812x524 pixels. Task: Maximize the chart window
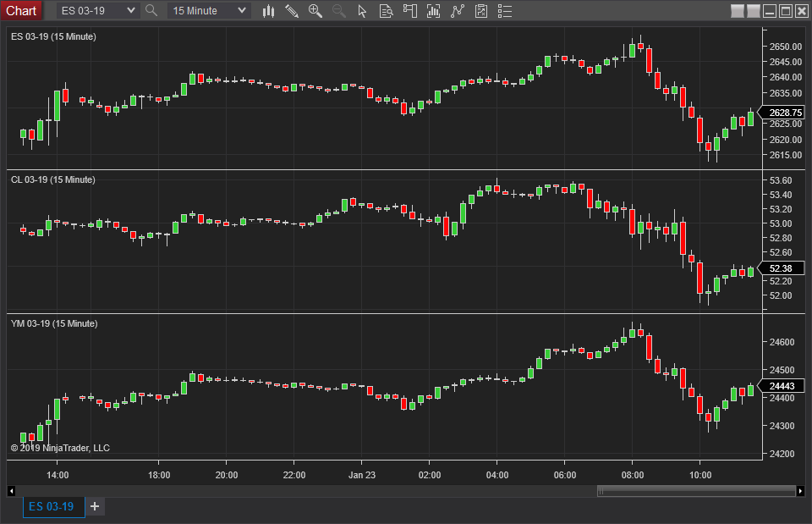[x=786, y=11]
